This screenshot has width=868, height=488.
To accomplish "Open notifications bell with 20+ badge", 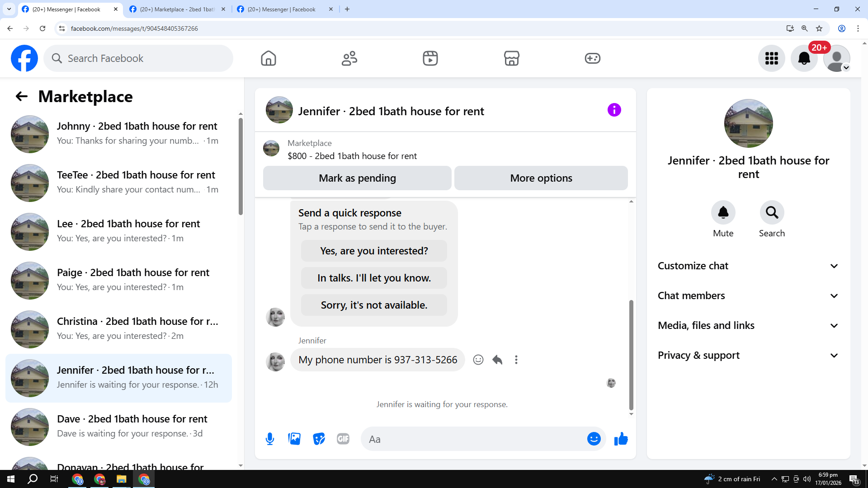I will (x=804, y=58).
